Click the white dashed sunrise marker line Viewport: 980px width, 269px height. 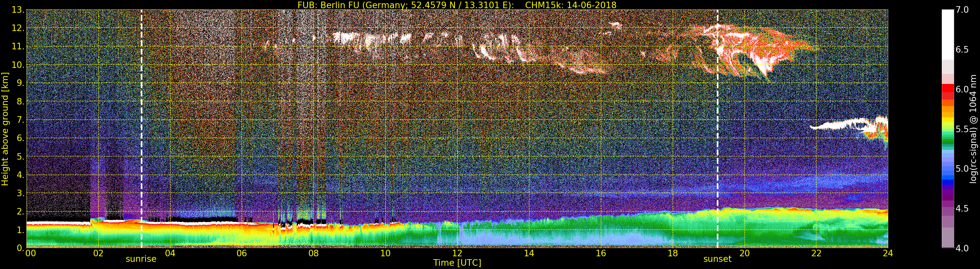[141, 129]
